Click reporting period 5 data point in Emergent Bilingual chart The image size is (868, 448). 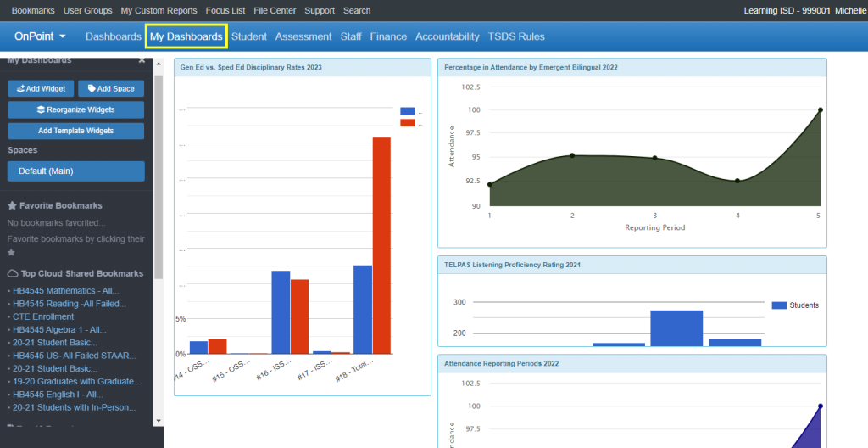[820, 109]
